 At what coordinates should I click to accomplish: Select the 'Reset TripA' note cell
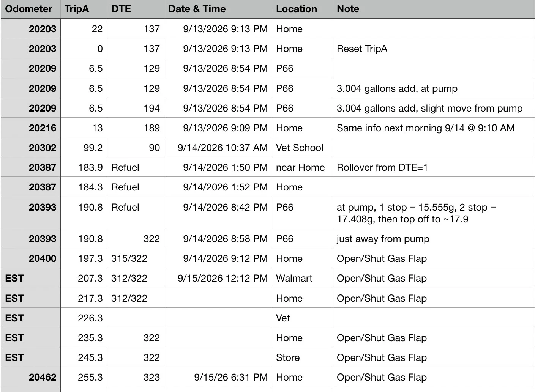pos(434,48)
